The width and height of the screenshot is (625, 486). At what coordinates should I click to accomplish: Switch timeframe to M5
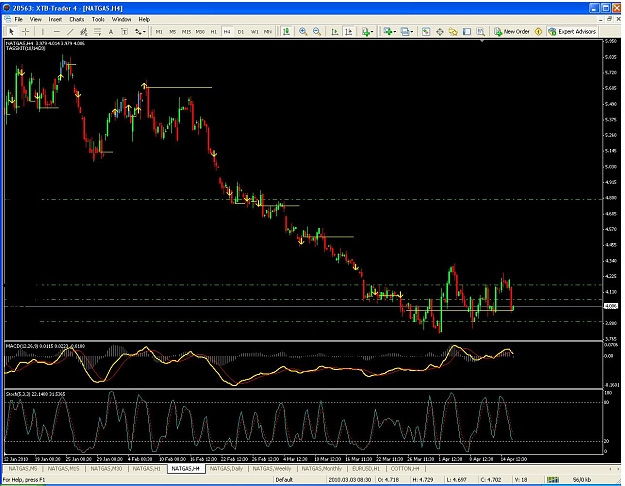[x=173, y=31]
